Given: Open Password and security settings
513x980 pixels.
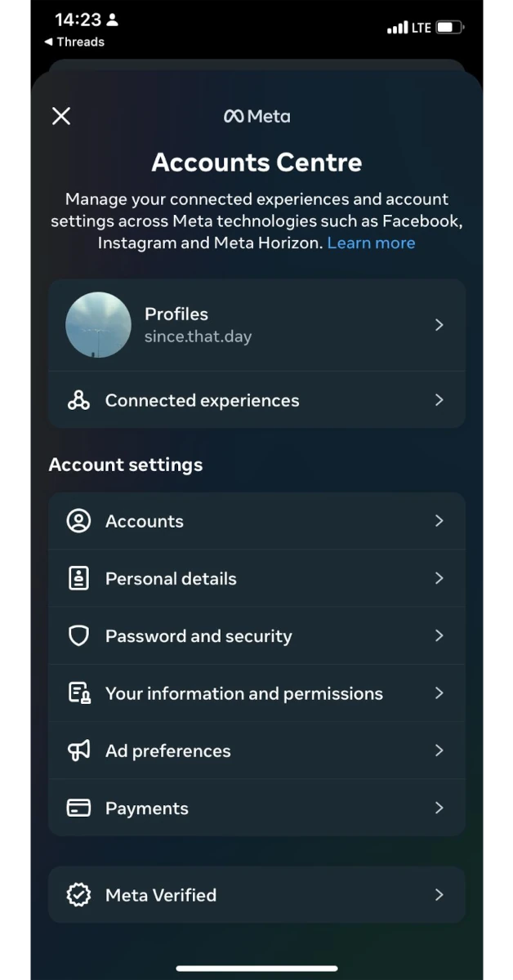Looking at the screenshot, I should 199,636.
